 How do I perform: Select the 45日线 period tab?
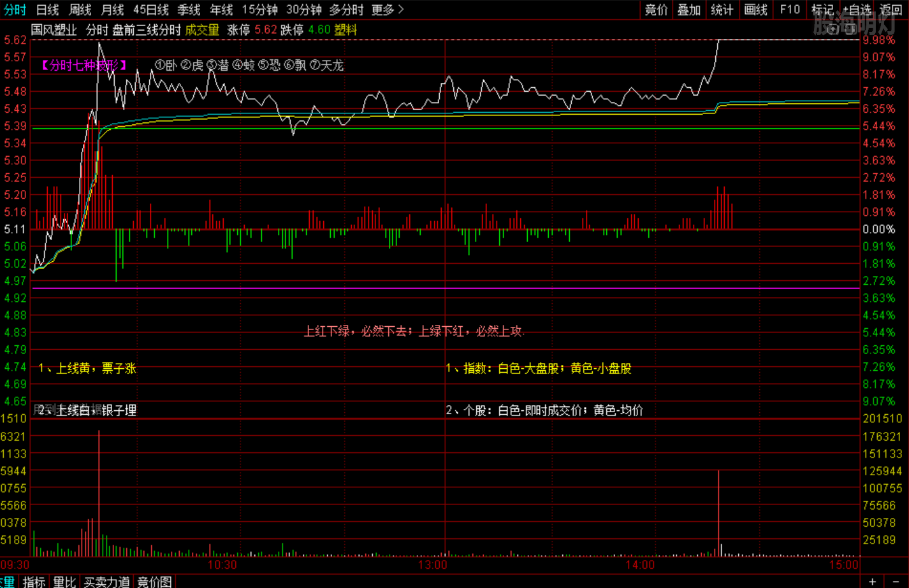[151, 10]
